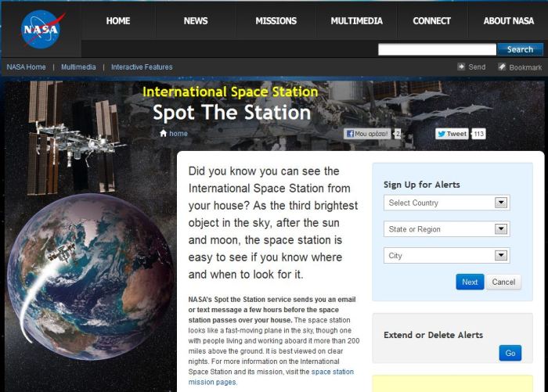548x392 pixels.
Task: Expand the State or Region dropdown
Action: (447, 229)
